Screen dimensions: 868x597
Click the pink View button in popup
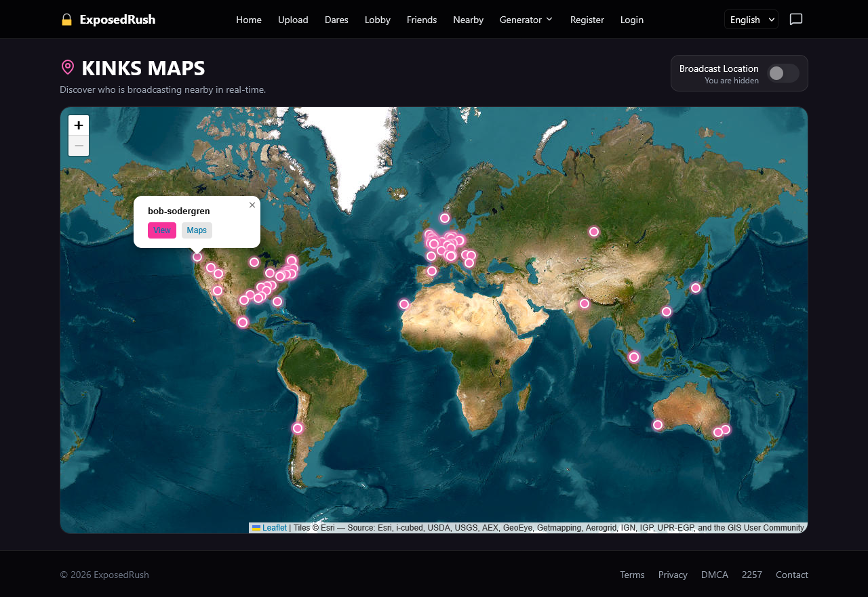point(162,230)
